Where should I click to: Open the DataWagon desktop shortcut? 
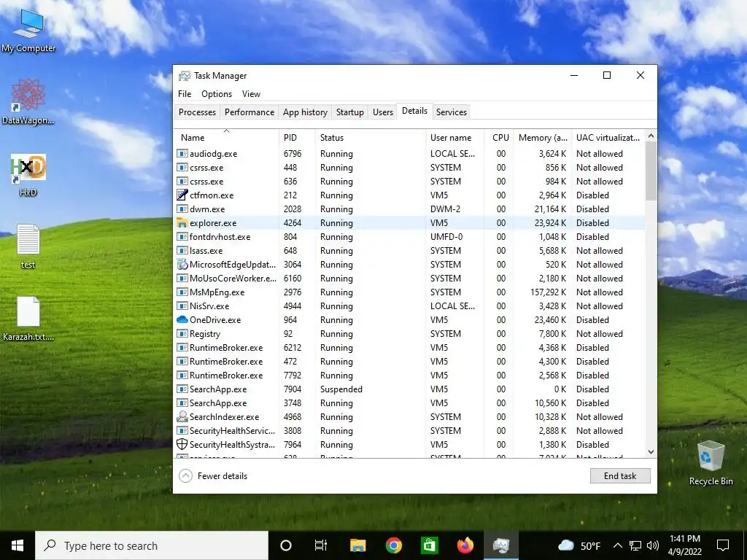28,101
